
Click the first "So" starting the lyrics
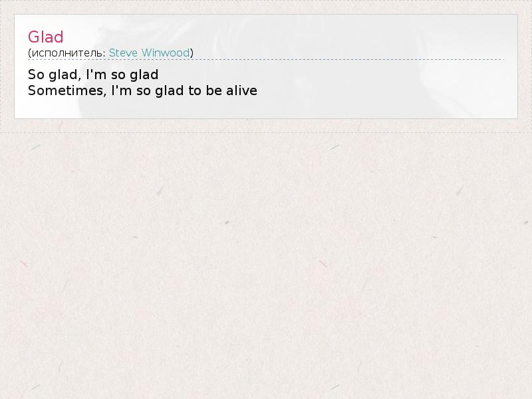(36, 74)
